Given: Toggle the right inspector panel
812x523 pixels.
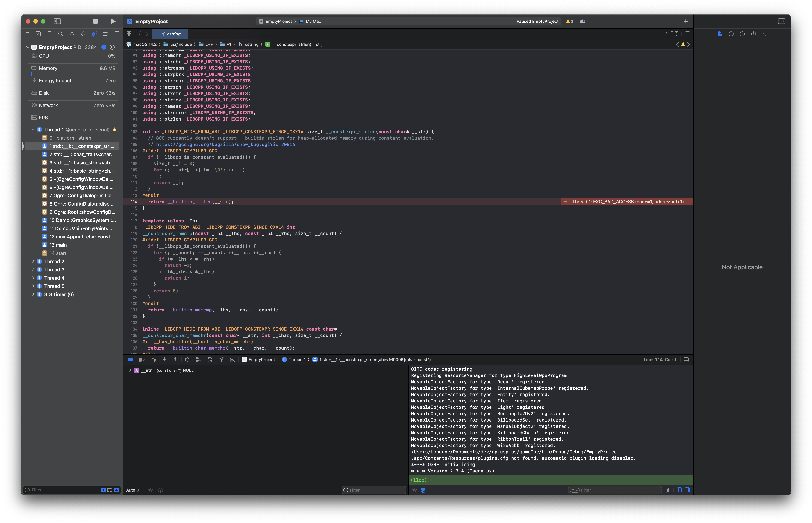Looking at the screenshot, I should point(781,21).
